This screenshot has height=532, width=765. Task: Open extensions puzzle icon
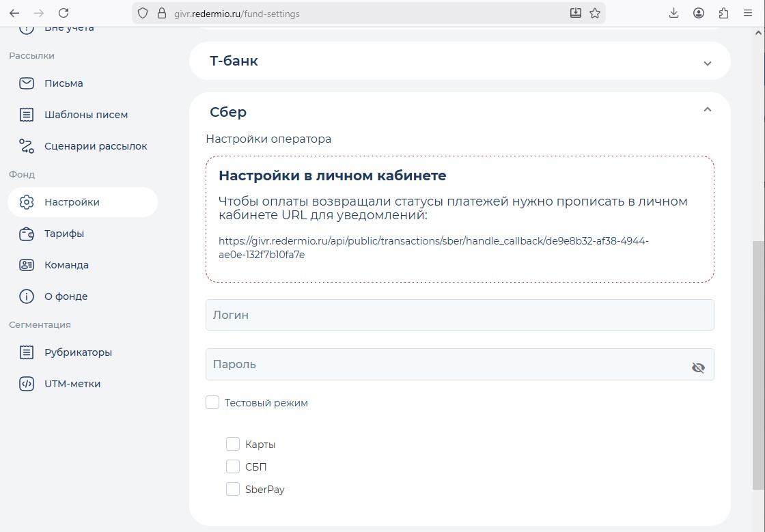723,13
